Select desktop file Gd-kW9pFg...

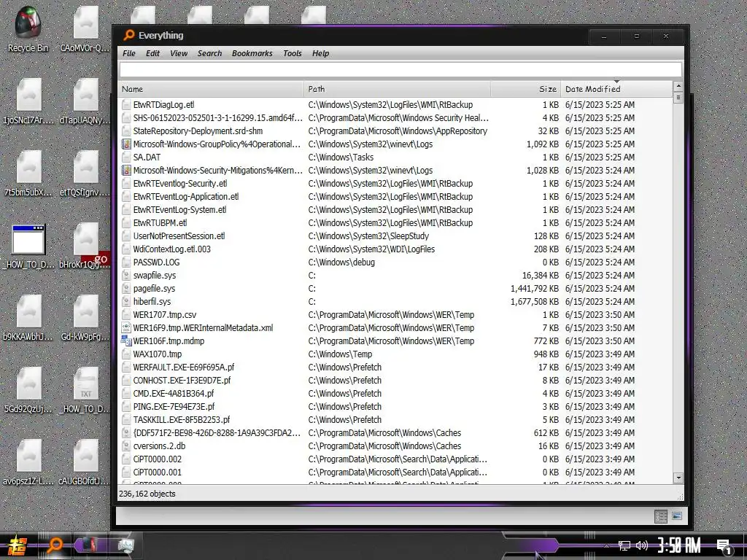85,318
